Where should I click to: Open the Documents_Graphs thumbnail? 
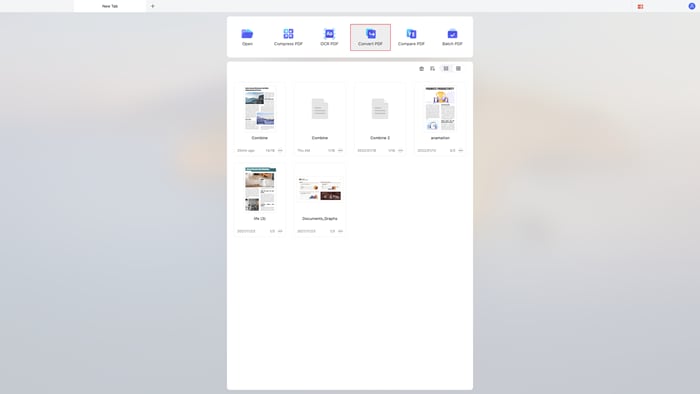(320, 189)
